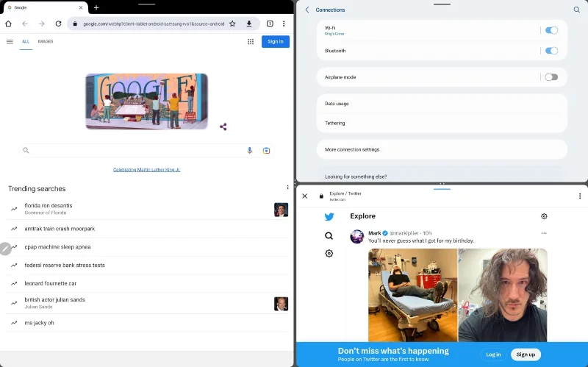588x367 pixels.
Task: Select trending search 'leonard fournette car'
Action: click(x=147, y=283)
